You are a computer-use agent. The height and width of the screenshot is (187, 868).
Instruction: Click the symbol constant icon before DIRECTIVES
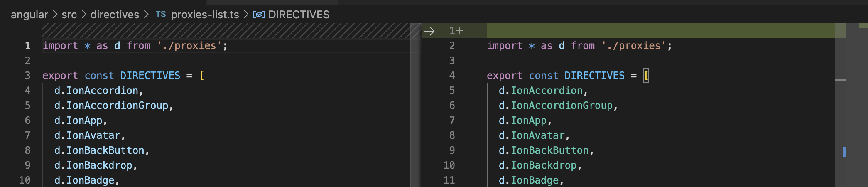pos(259,15)
